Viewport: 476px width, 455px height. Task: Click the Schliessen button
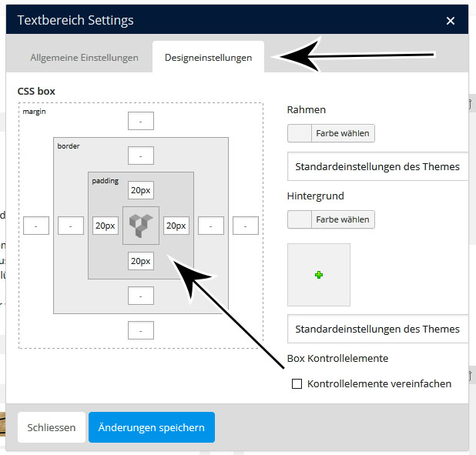click(52, 427)
